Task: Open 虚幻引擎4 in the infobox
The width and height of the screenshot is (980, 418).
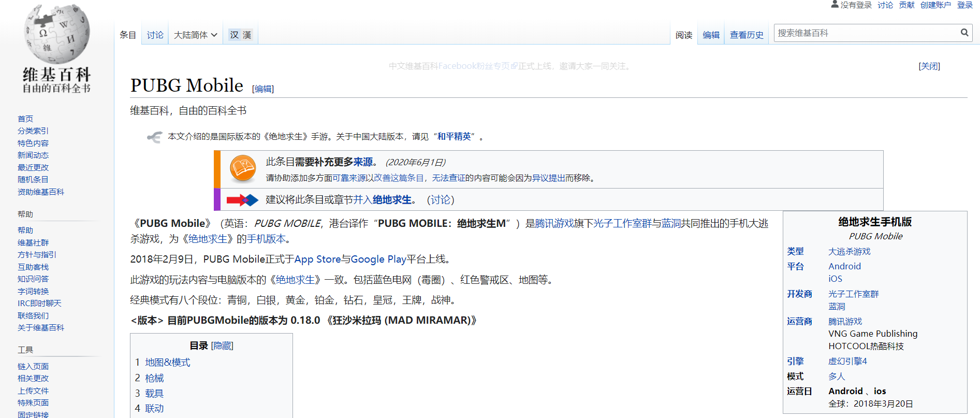Action: pos(847,361)
